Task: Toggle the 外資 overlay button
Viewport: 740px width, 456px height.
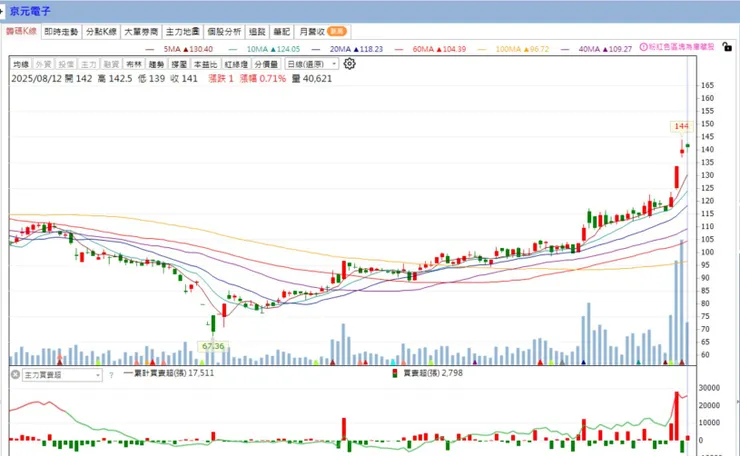Action: pyautogui.click(x=43, y=64)
